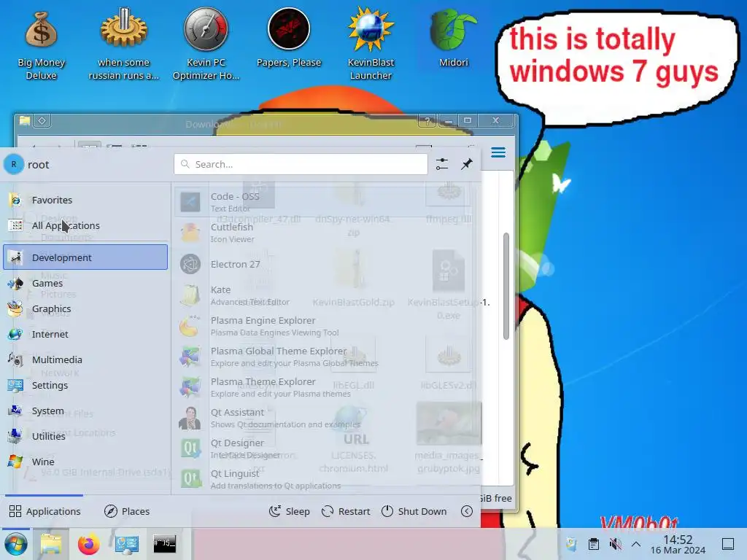Launch Kate advanced text editor
The image size is (747, 560).
click(x=324, y=295)
